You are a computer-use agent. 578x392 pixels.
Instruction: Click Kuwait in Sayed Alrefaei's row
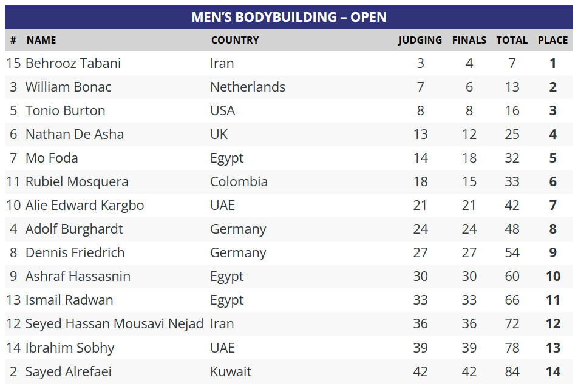click(x=231, y=372)
